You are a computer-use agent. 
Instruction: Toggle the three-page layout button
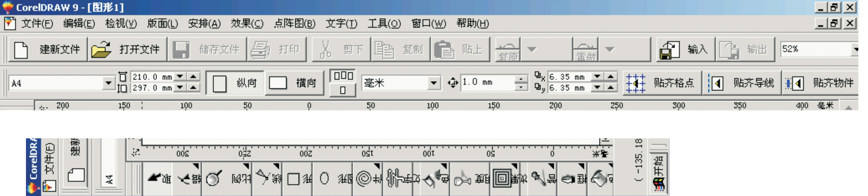pyautogui.click(x=343, y=76)
